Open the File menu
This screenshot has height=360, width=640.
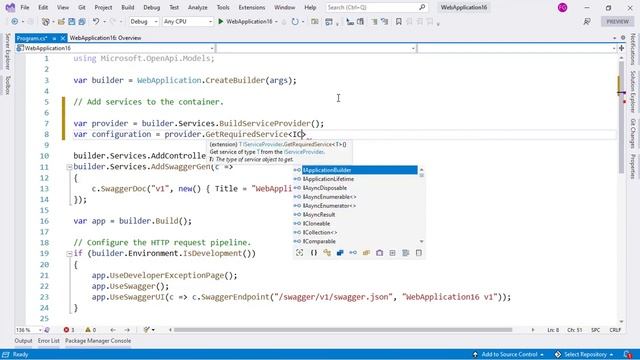click(x=24, y=7)
